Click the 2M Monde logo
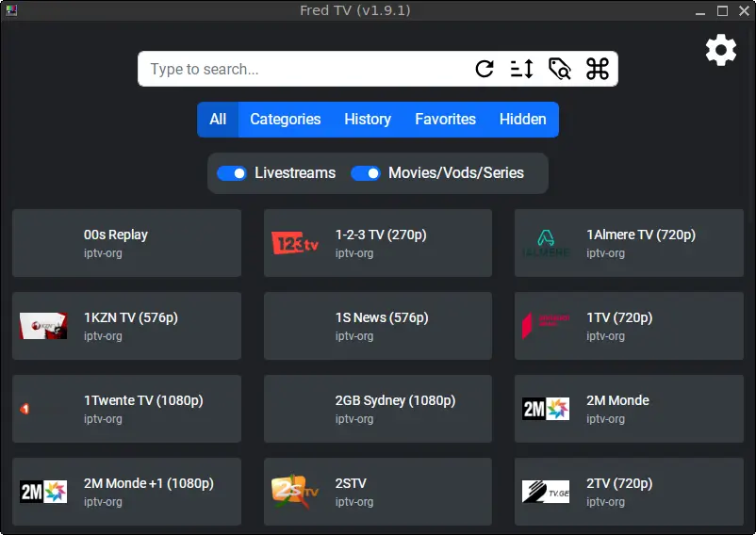Viewport: 756px width, 535px height. point(546,409)
